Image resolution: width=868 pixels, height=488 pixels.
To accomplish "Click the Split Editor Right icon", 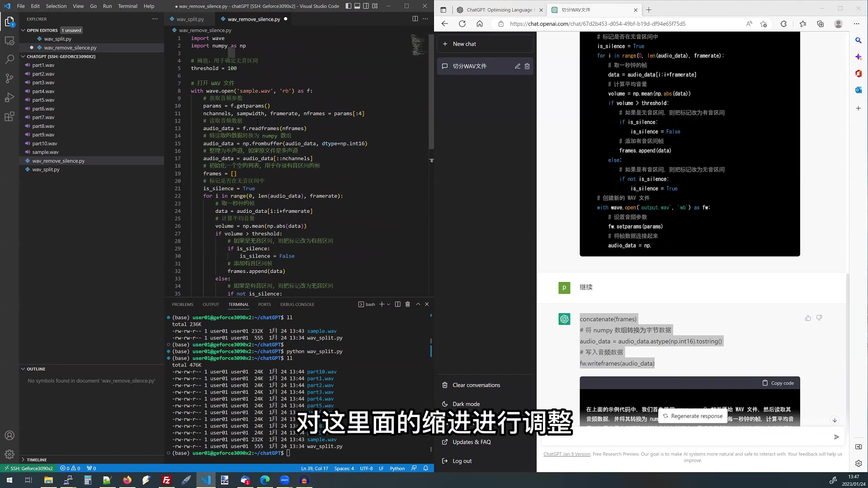I will point(415,19).
